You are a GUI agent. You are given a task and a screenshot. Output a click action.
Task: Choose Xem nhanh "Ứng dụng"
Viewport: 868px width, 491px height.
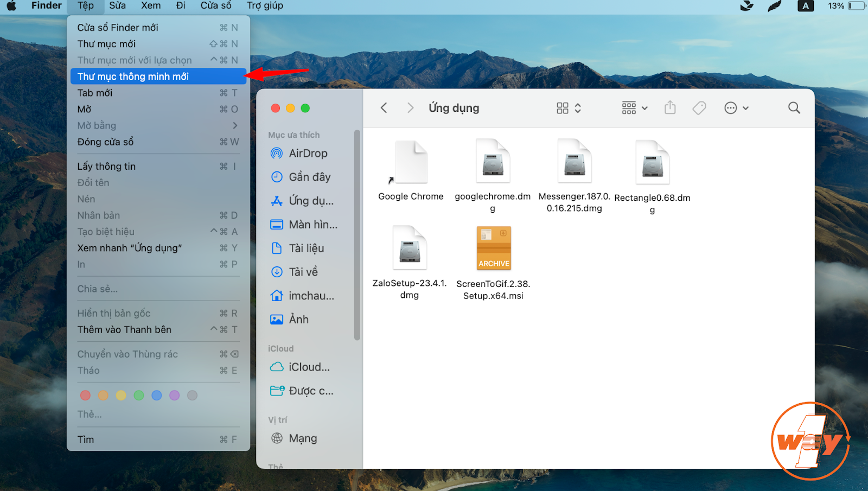click(158, 248)
